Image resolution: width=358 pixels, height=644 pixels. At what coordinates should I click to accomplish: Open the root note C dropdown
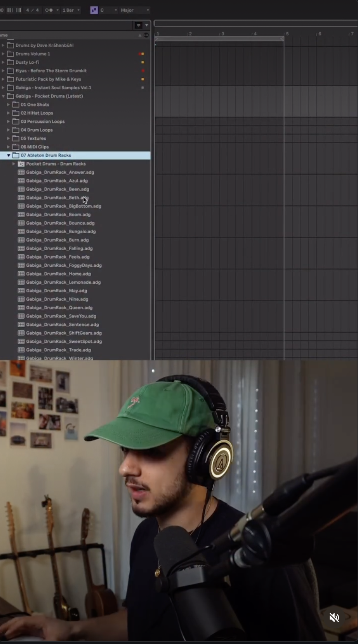tap(109, 10)
